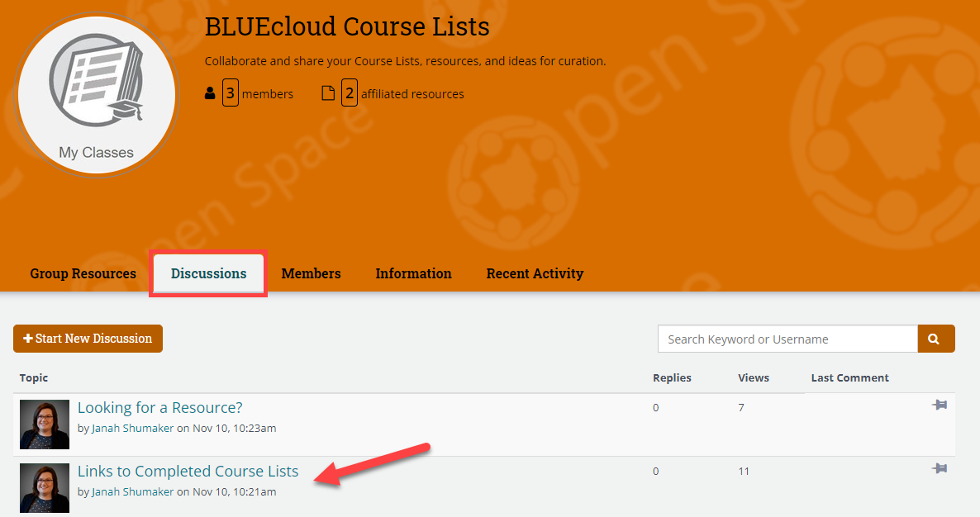The image size is (980, 517).
Task: Pin the Looking for a Resource discussion
Action: click(940, 405)
